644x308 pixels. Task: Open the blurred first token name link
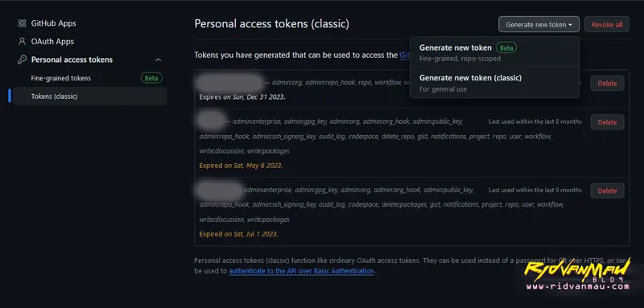click(x=229, y=83)
